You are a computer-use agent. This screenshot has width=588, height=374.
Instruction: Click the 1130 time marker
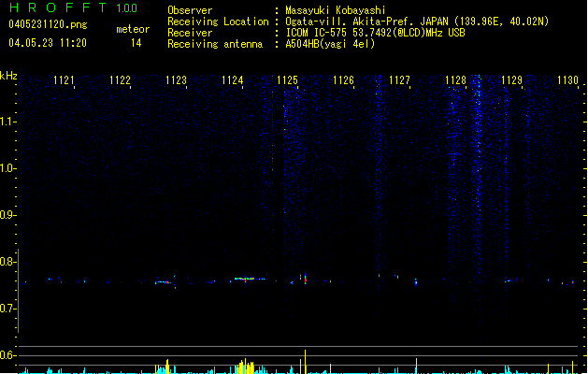(x=567, y=80)
